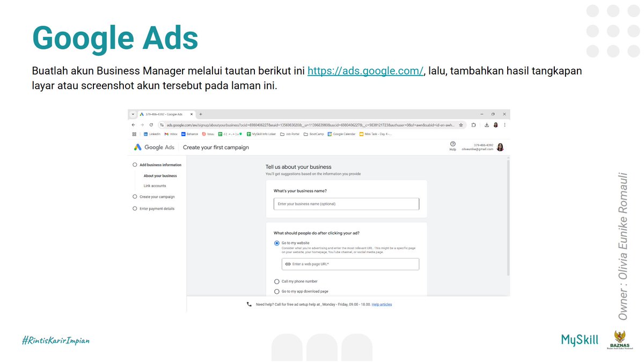The image size is (644, 362).
Task: Open the Job Portal bookmark folder
Action: click(290, 134)
